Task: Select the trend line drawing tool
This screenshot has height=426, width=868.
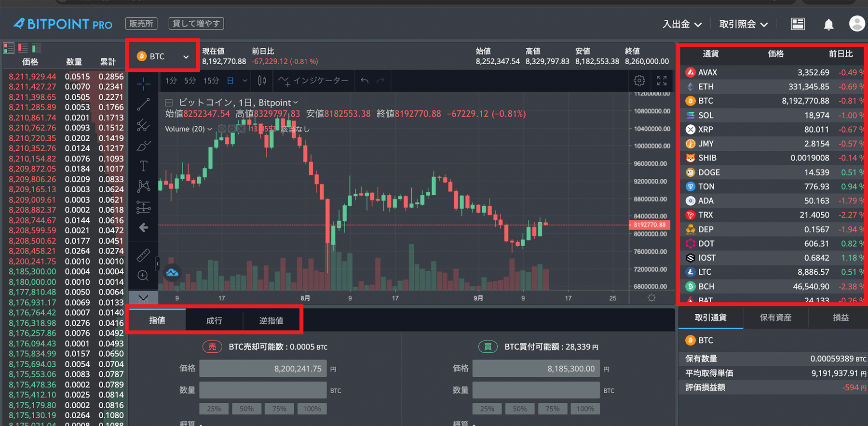Action: [143, 104]
